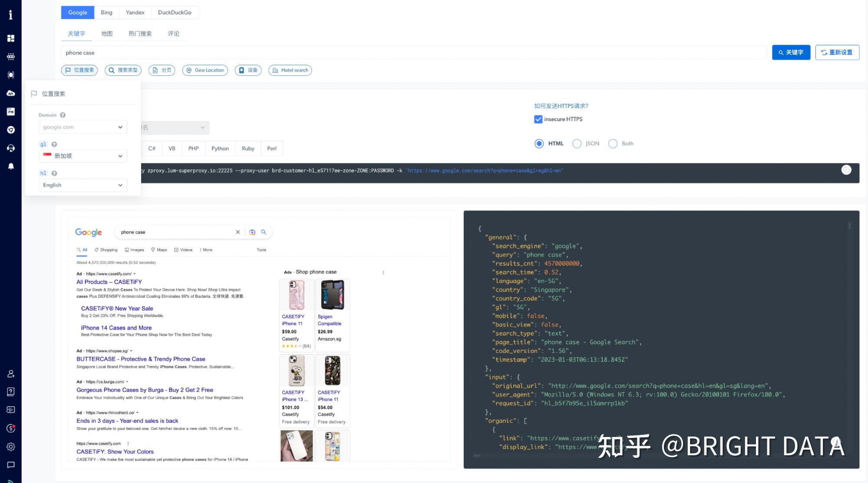Screen dimensions: 868x483
Task: Select the PHP code language tab
Action: pyautogui.click(x=193, y=148)
